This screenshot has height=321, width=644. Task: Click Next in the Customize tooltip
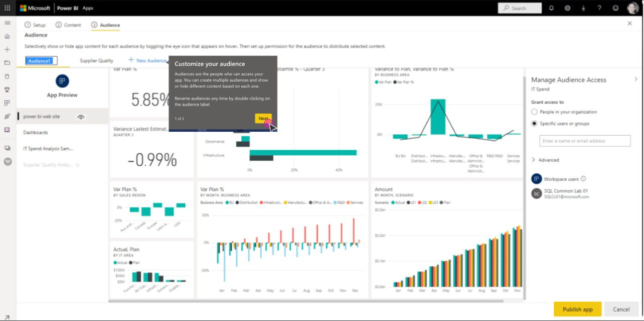[263, 119]
